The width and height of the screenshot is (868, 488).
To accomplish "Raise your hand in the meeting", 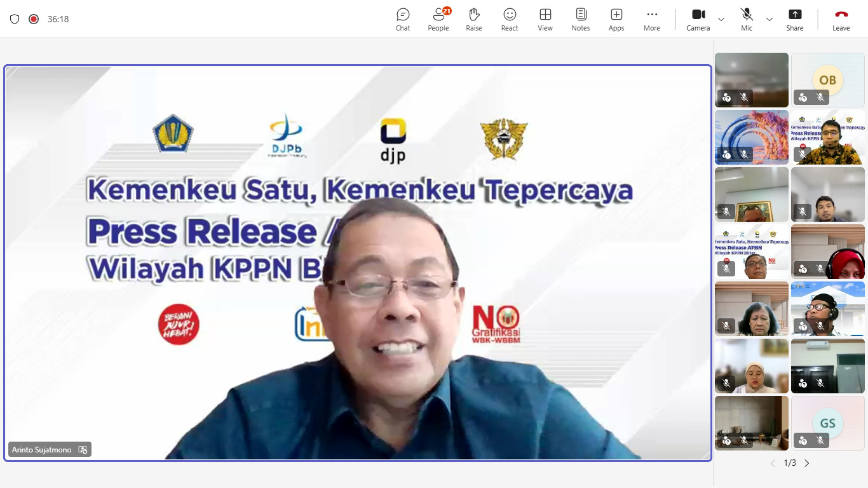I will pos(474,19).
